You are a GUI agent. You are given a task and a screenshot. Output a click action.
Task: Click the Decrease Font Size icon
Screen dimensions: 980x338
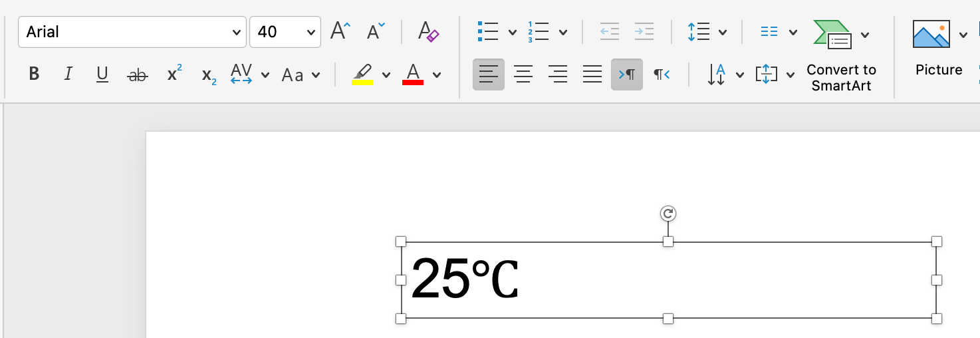click(376, 31)
